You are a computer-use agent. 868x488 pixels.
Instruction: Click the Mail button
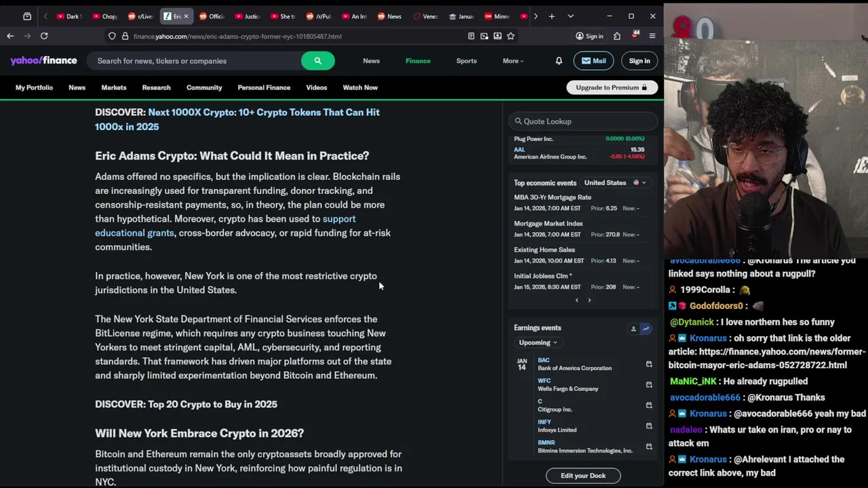tap(593, 60)
